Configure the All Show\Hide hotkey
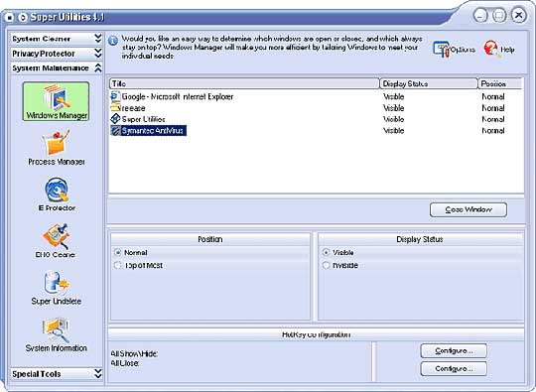Image resolution: width=536 pixels, height=392 pixels. coord(454,350)
